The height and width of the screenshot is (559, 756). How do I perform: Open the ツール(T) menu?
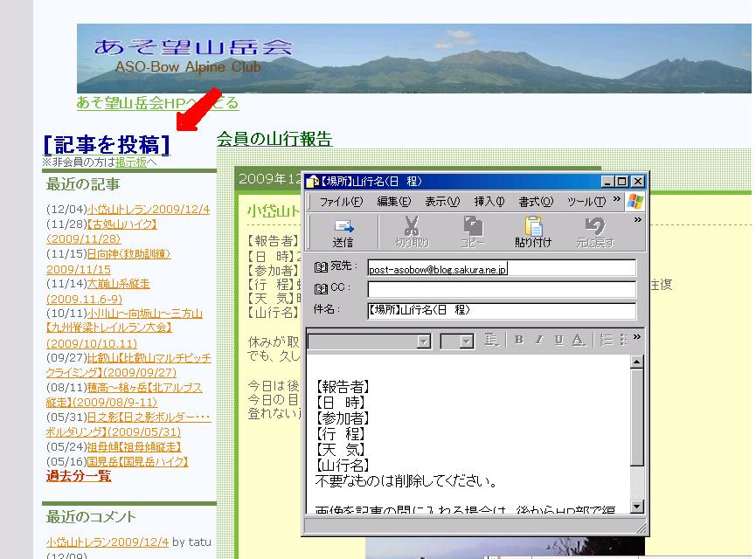[586, 202]
